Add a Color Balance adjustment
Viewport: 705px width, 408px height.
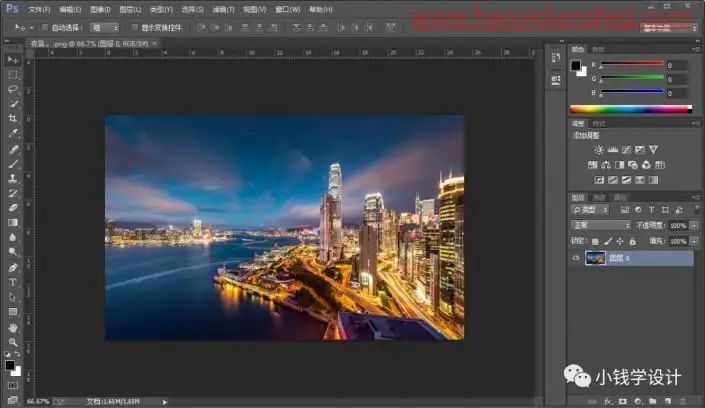tap(606, 165)
